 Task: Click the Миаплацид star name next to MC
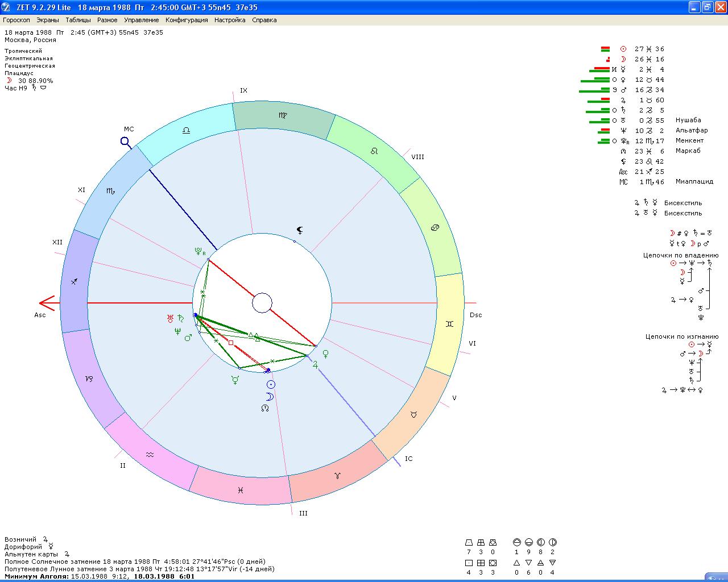click(694, 182)
